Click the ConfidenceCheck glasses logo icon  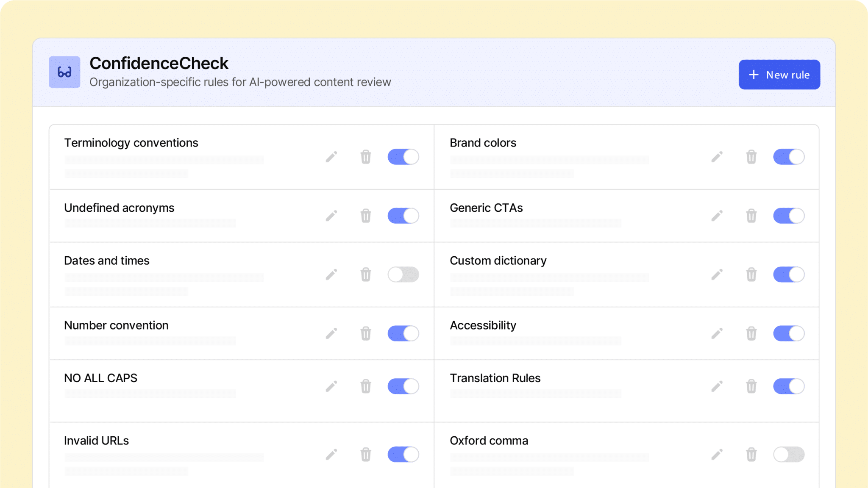point(64,72)
